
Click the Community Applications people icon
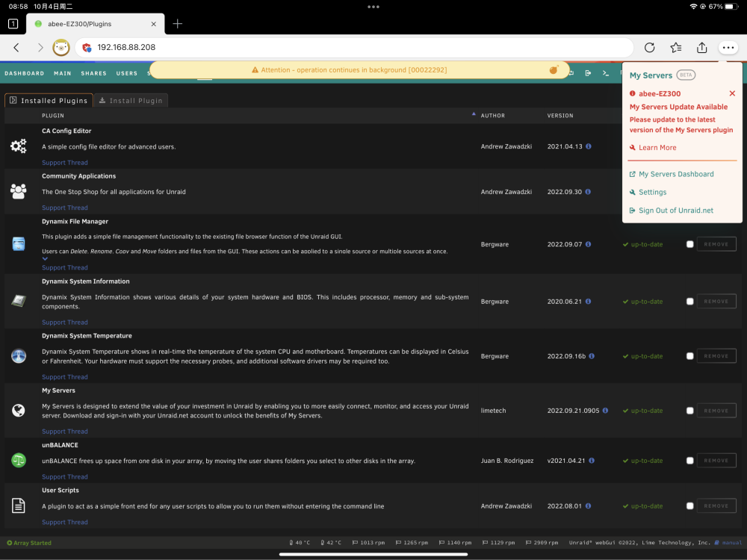click(x=19, y=191)
